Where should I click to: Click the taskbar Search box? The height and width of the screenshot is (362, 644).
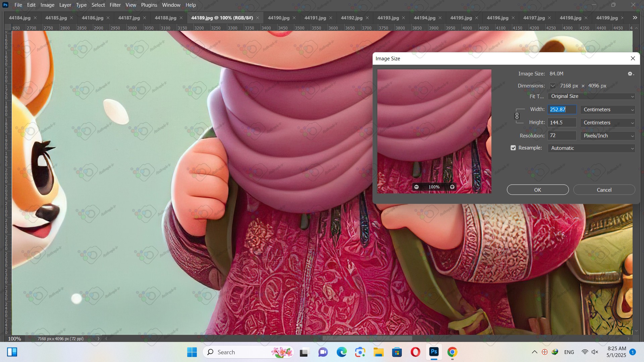(248, 352)
